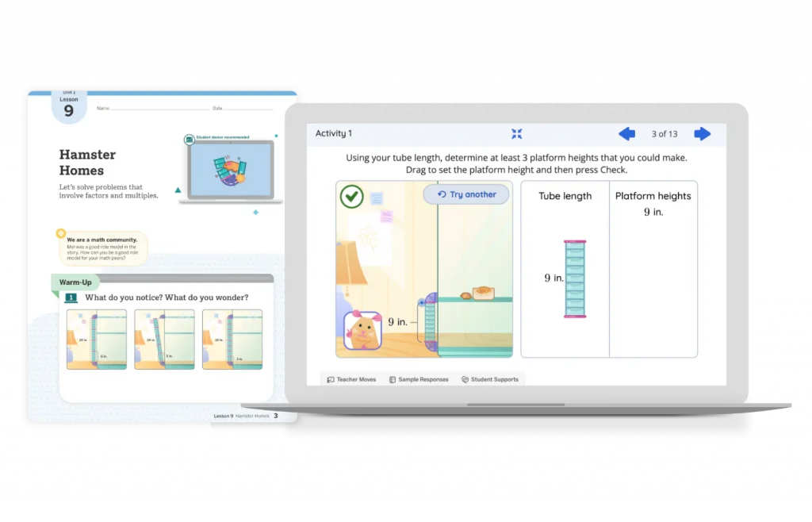Click the Student device recommended badge icon
The image size is (812, 522).
[188, 138]
